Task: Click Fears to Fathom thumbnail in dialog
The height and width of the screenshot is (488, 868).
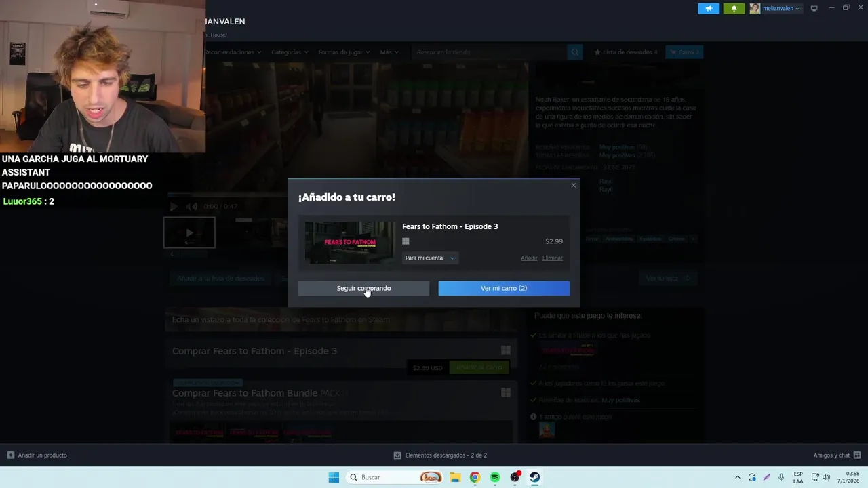Action: pos(349,242)
